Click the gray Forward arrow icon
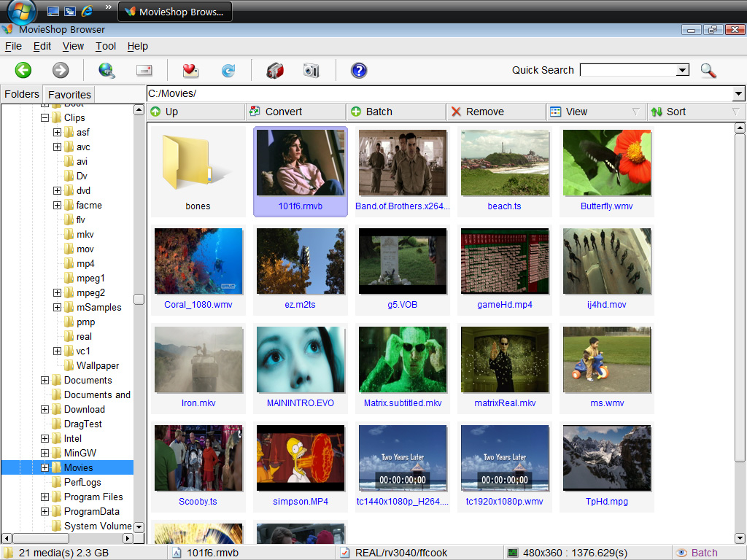Viewport: 747px width, 560px height. point(61,70)
